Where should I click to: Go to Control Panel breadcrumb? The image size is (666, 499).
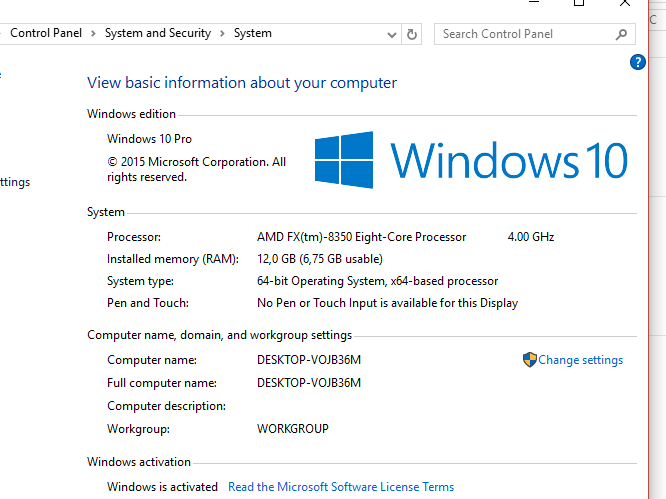(x=46, y=33)
